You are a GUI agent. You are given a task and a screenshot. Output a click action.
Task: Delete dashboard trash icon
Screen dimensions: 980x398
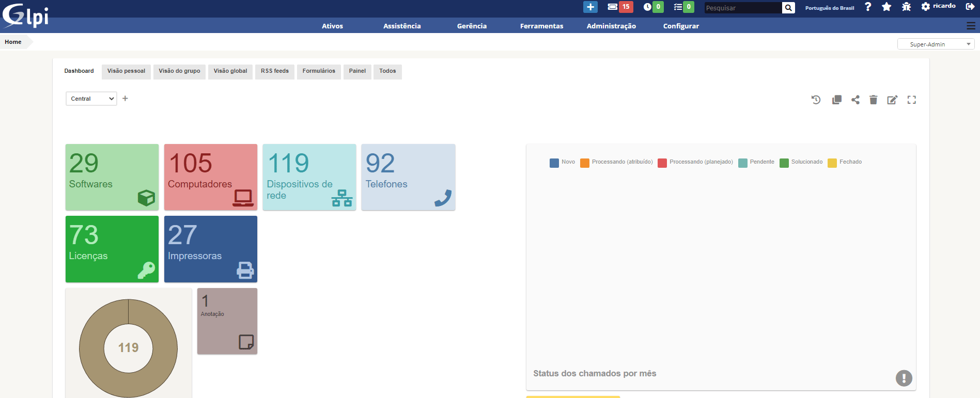[873, 100]
